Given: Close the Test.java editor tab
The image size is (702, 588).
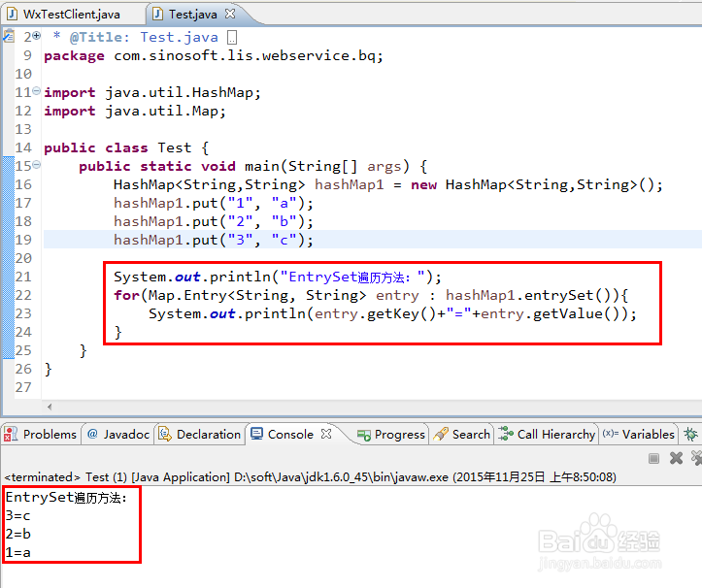Looking at the screenshot, I should tap(230, 14).
